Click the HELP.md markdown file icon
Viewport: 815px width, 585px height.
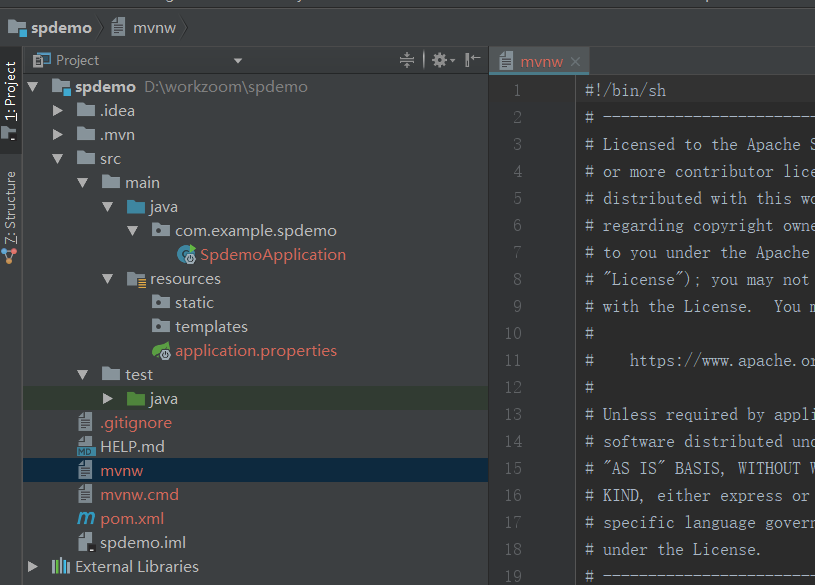[x=86, y=446]
